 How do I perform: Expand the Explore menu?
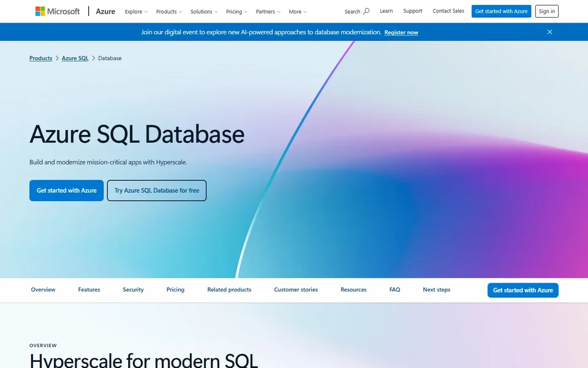[136, 12]
